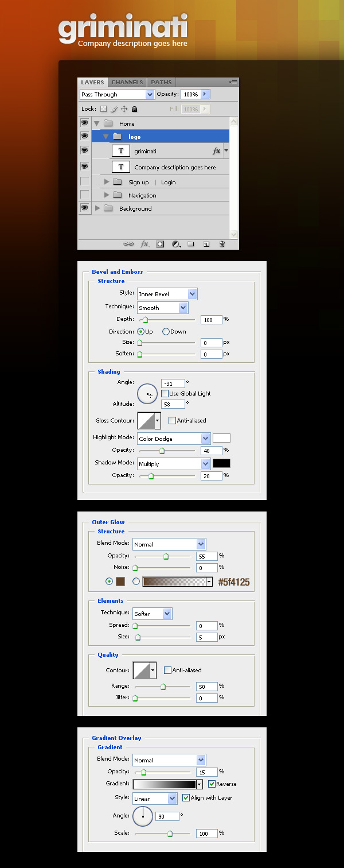Click the add layer style fx icon at the panel bottom
Image resolution: width=344 pixels, height=868 pixels.
pyautogui.click(x=144, y=243)
